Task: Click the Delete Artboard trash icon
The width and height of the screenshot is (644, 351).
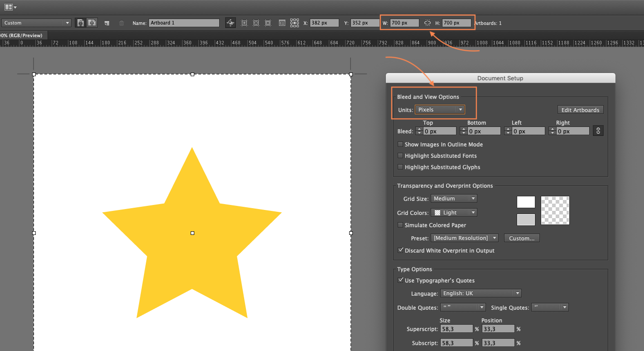Action: coord(121,23)
